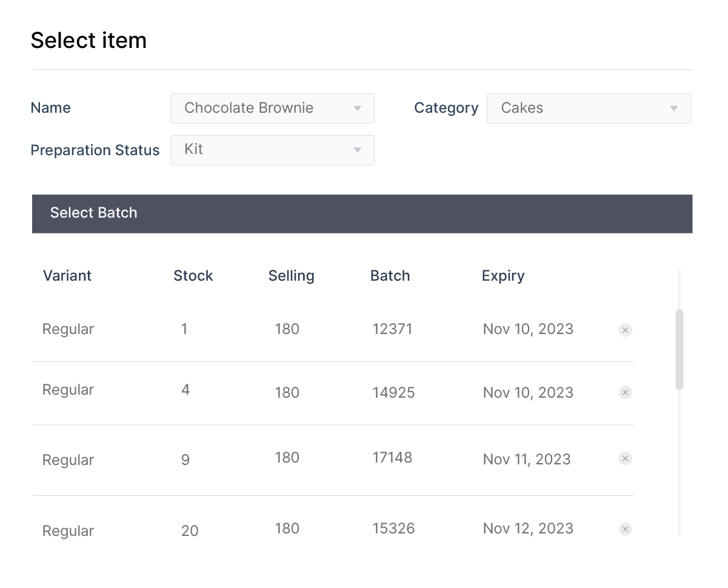Image resolution: width=728 pixels, height=588 pixels.
Task: Select the row with batch 17148
Action: (x=303, y=458)
